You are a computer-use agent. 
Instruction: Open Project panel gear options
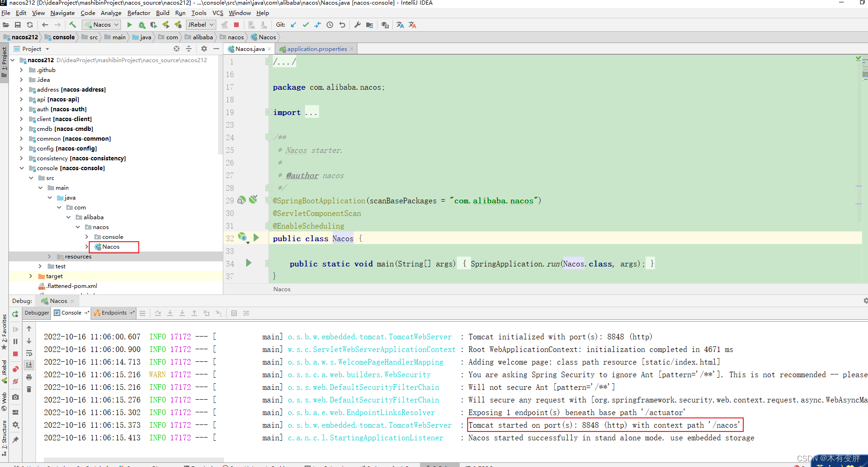pyautogui.click(x=204, y=49)
